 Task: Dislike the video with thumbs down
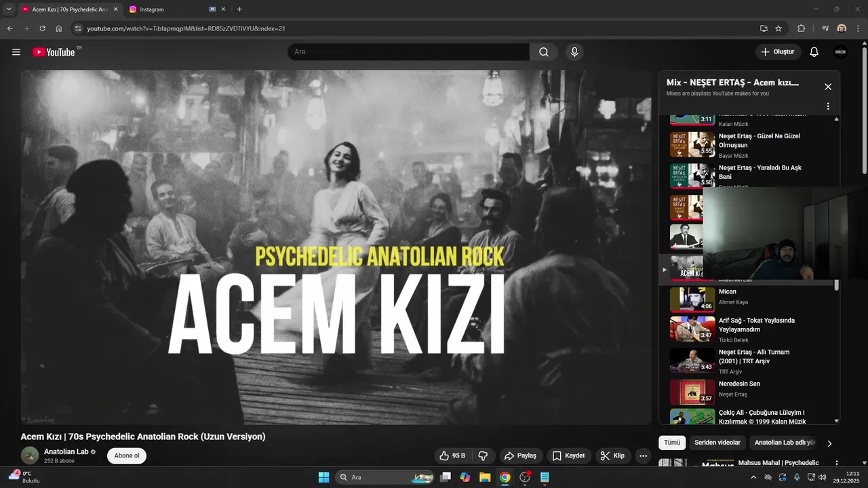pos(484,455)
